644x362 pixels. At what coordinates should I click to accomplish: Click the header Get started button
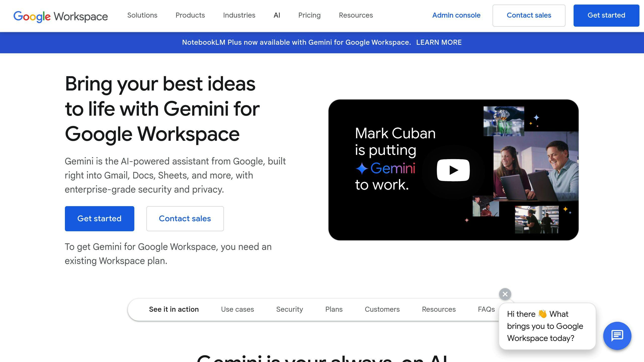[x=606, y=16]
